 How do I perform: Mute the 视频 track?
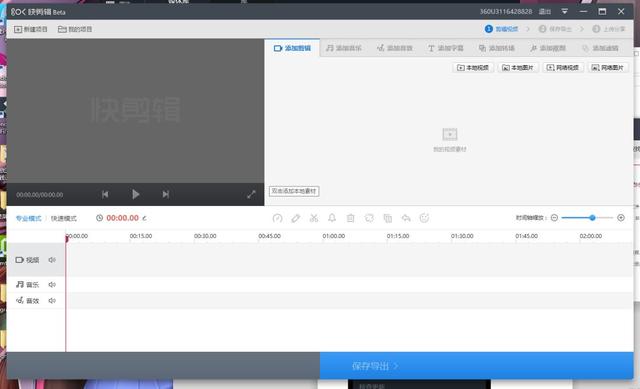click(52, 260)
